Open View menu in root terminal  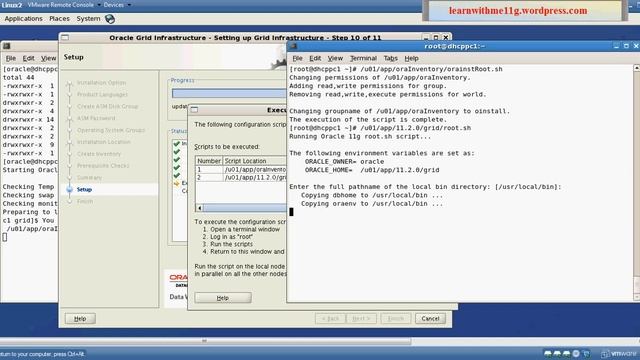(335, 58)
